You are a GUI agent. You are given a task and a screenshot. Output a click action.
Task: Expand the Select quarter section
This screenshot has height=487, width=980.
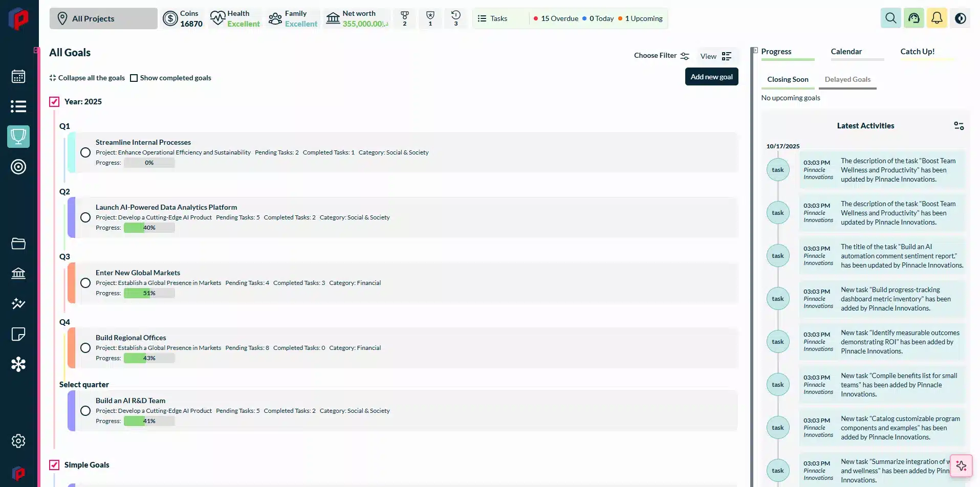click(x=84, y=385)
